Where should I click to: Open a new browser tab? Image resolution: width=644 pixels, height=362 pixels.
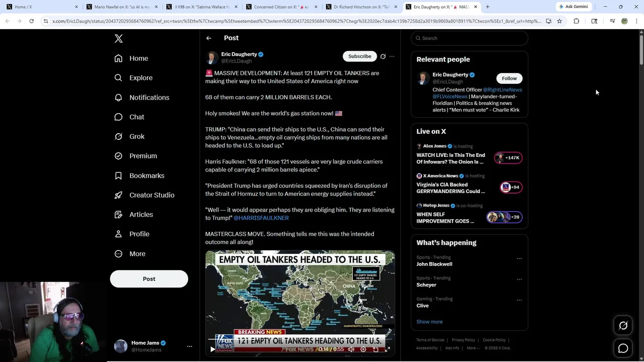(x=488, y=7)
